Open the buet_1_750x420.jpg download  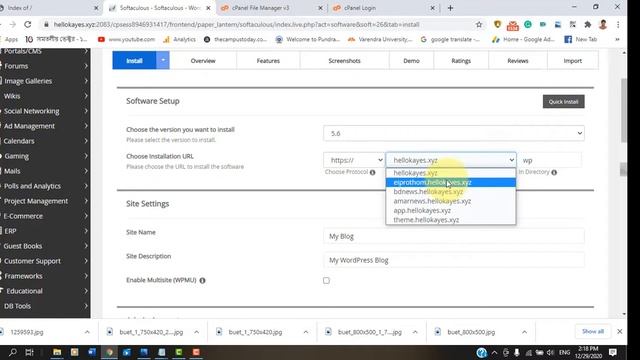(x=255, y=332)
